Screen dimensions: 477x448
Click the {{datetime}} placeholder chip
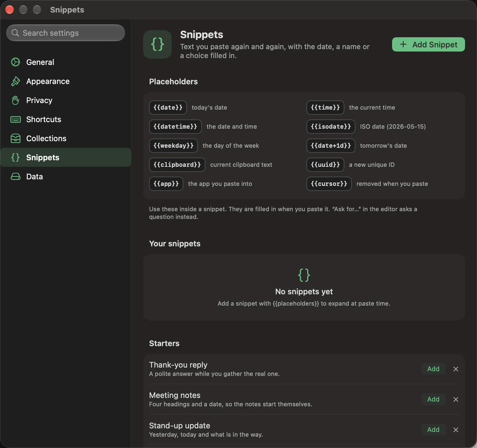coord(175,127)
